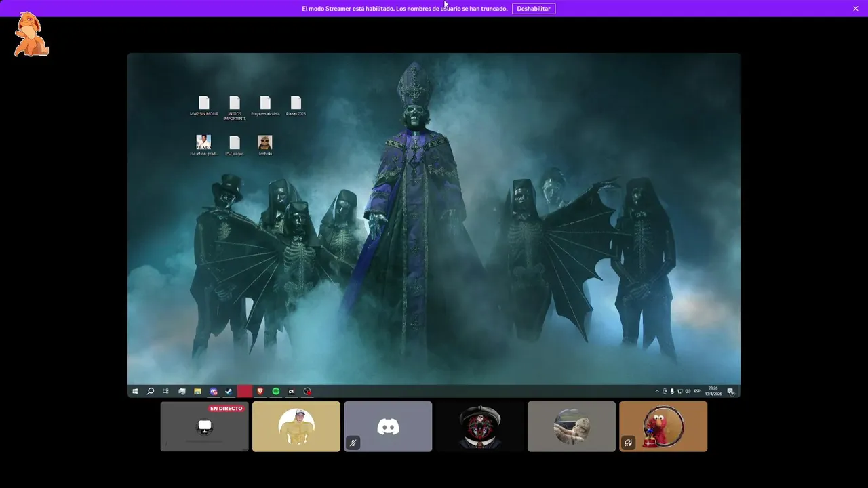This screenshot has height=488, width=868.
Task: Open File Explorer folder icon in taskbar
Action: tap(197, 391)
